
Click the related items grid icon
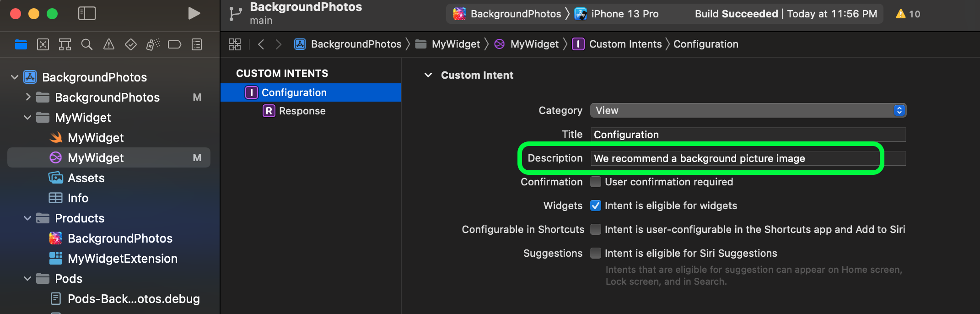click(x=235, y=44)
